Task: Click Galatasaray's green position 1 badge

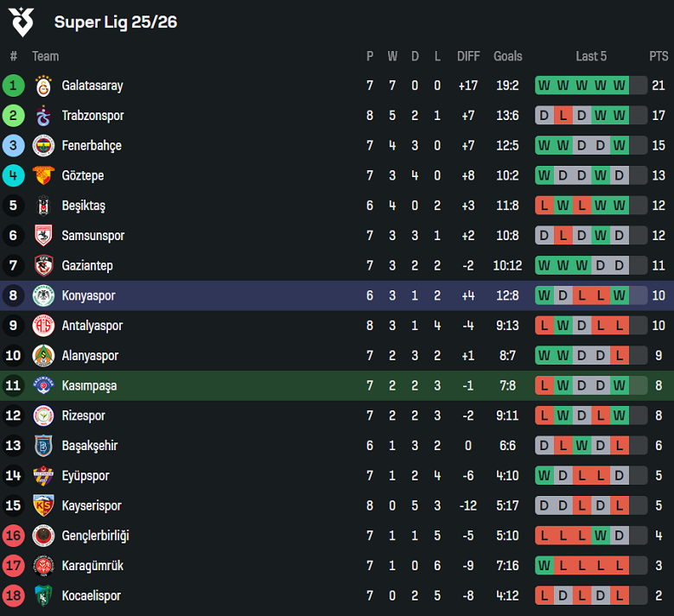Action: point(13,86)
